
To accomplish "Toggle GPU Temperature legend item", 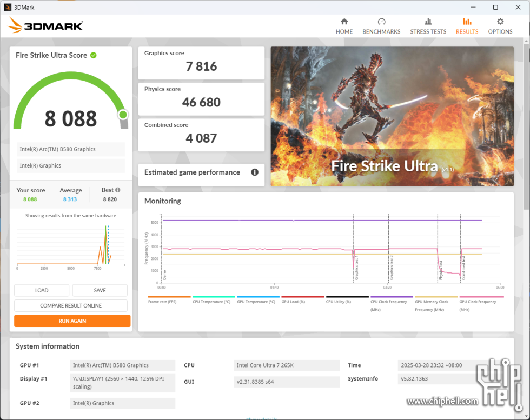I will pos(258,299).
